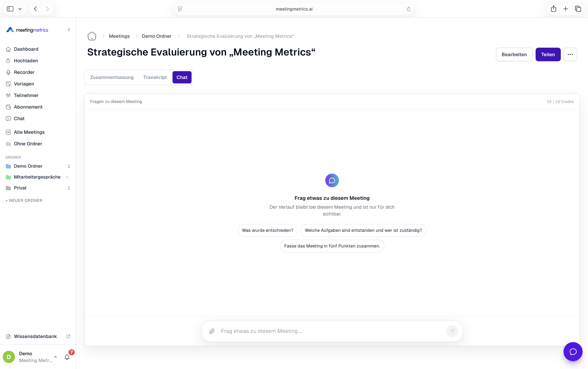This screenshot has height=369, width=588.
Task: Go to the Hochladen upload page
Action: tap(38, 61)
